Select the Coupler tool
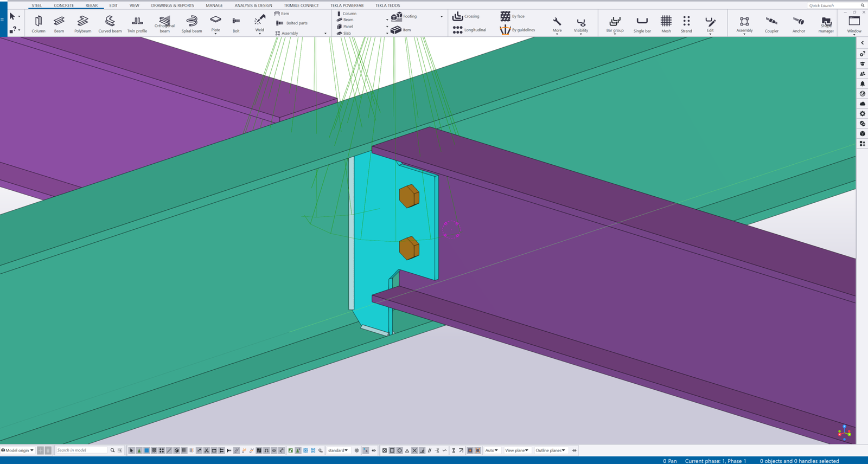The height and width of the screenshot is (464, 868). 771,24
